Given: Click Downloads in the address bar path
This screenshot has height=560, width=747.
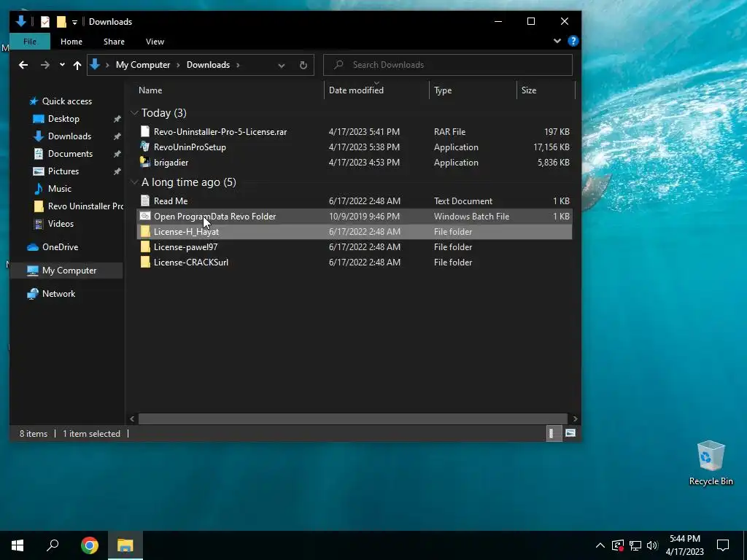Looking at the screenshot, I should point(208,65).
